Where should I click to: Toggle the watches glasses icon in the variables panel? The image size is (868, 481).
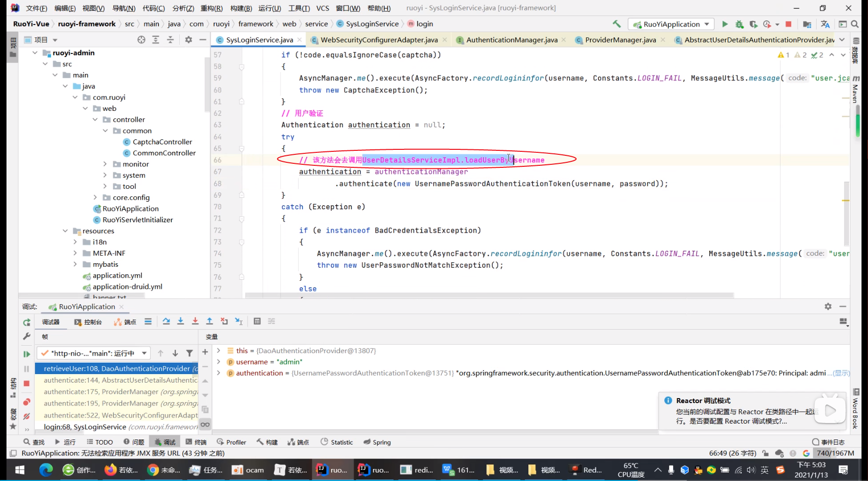point(205,425)
